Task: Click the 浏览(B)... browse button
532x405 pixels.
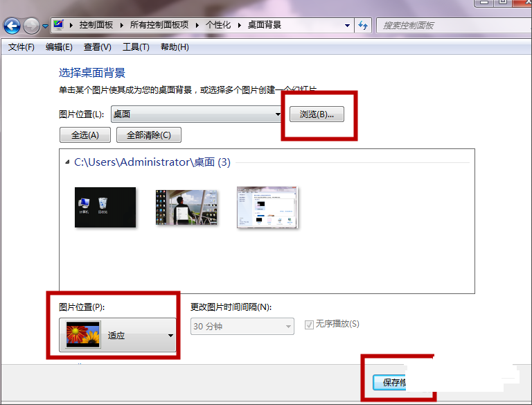Action: (x=317, y=114)
